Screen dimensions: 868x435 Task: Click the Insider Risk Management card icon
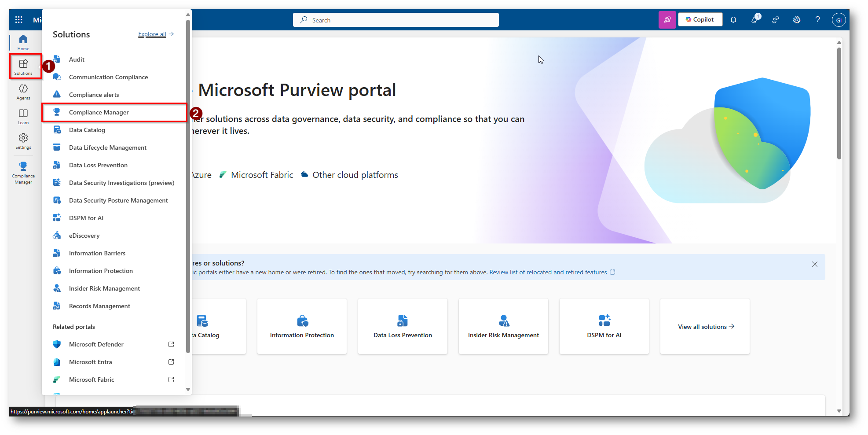(504, 321)
